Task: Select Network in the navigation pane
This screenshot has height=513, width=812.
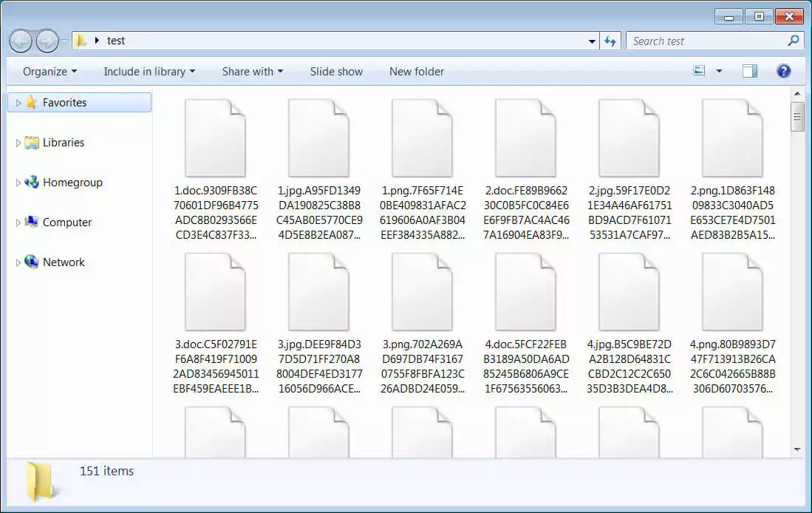Action: [x=64, y=262]
